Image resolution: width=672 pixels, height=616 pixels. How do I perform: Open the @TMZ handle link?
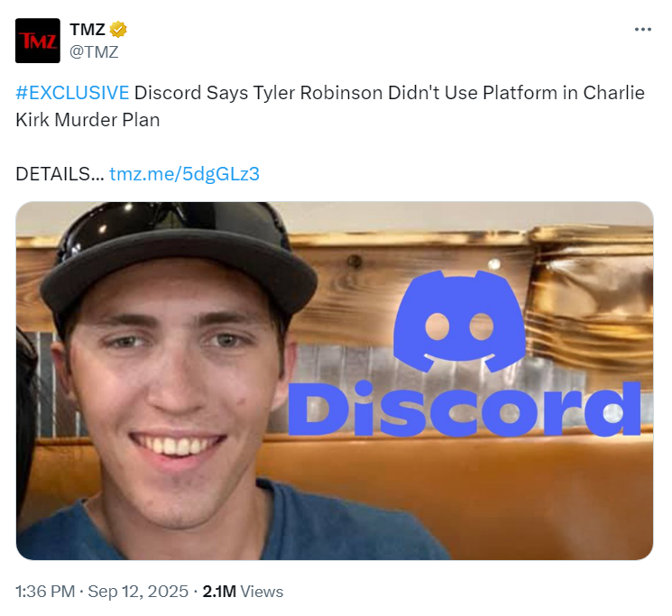[x=94, y=51]
